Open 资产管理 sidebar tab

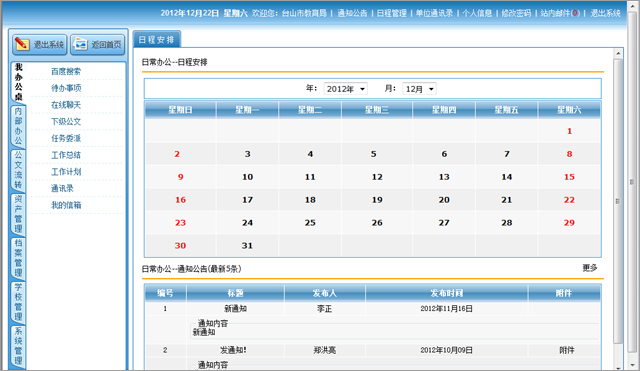(x=18, y=214)
